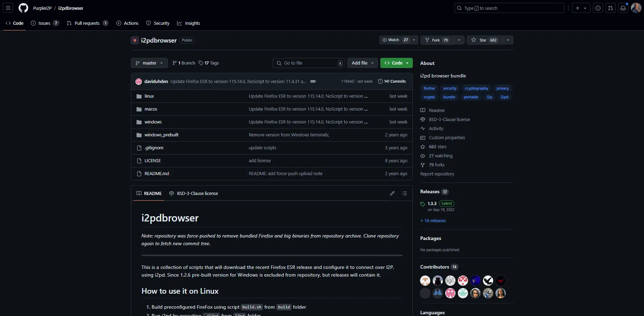Open the 141 Commits history
Image resolution: width=644 pixels, height=316 pixels.
[x=392, y=81]
